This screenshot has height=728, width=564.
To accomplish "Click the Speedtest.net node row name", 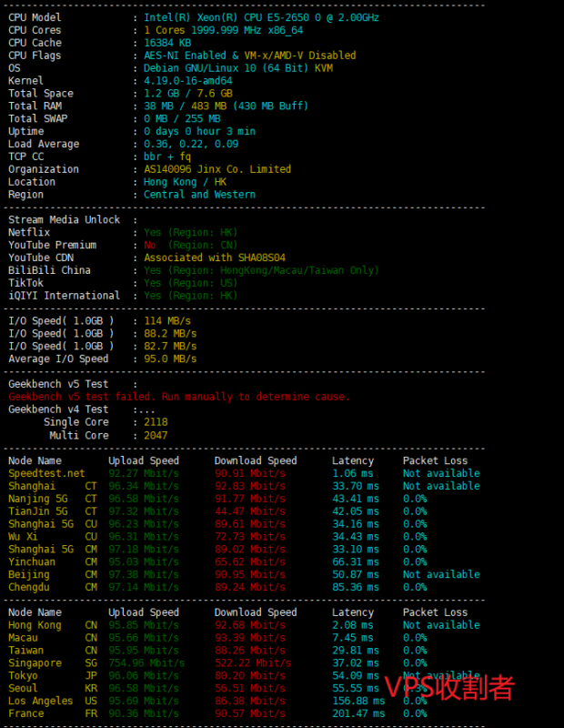I will tap(46, 473).
